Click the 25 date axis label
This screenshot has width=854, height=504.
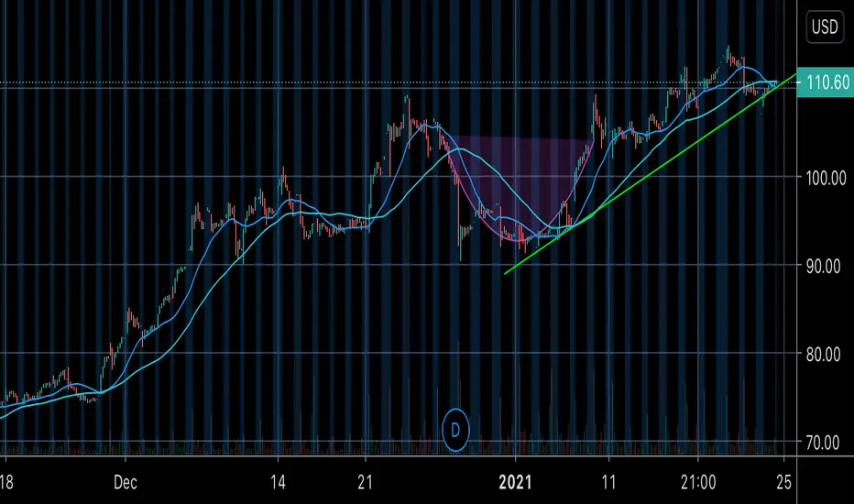[x=783, y=482]
